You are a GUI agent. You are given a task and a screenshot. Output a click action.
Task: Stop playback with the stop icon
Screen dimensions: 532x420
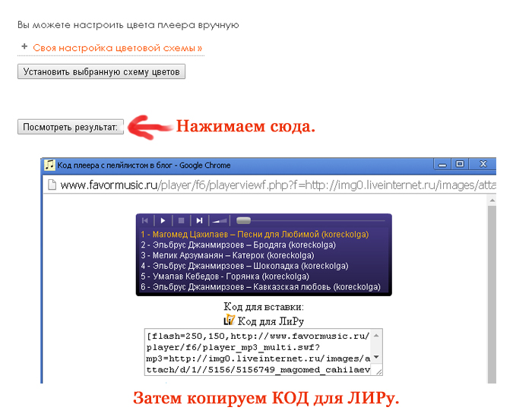click(181, 221)
